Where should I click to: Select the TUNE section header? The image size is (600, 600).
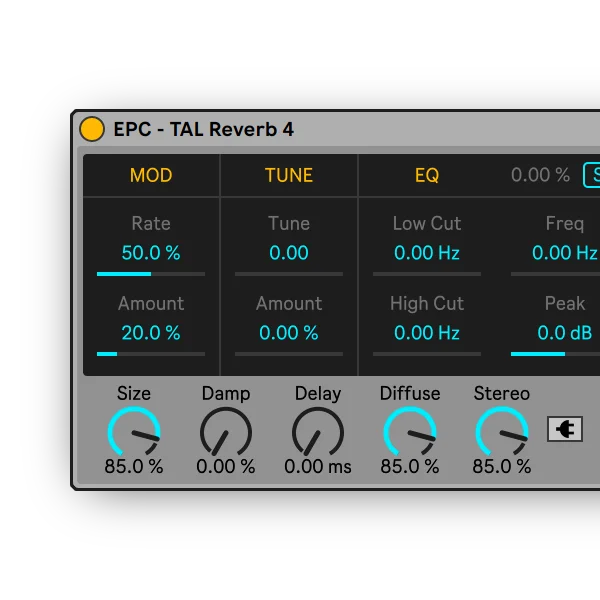[289, 175]
